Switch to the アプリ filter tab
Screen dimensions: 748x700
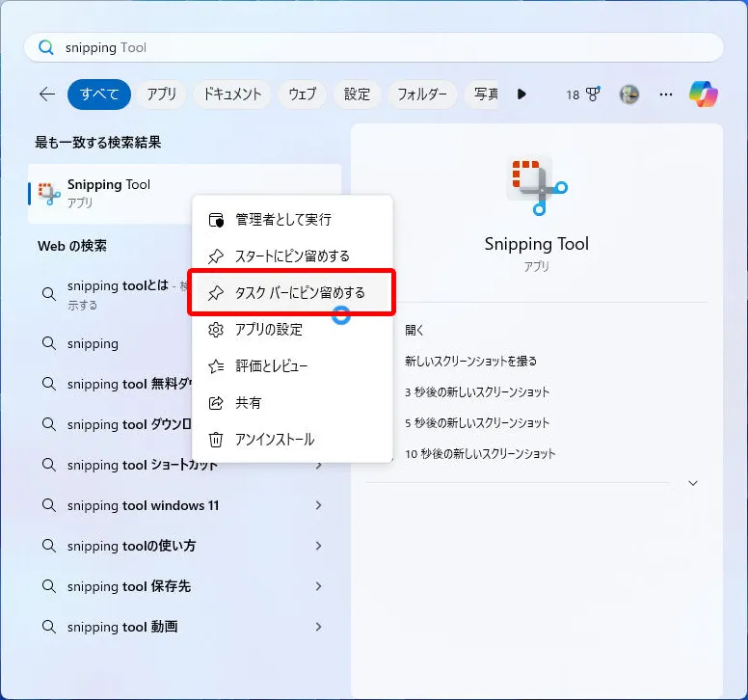[162, 94]
